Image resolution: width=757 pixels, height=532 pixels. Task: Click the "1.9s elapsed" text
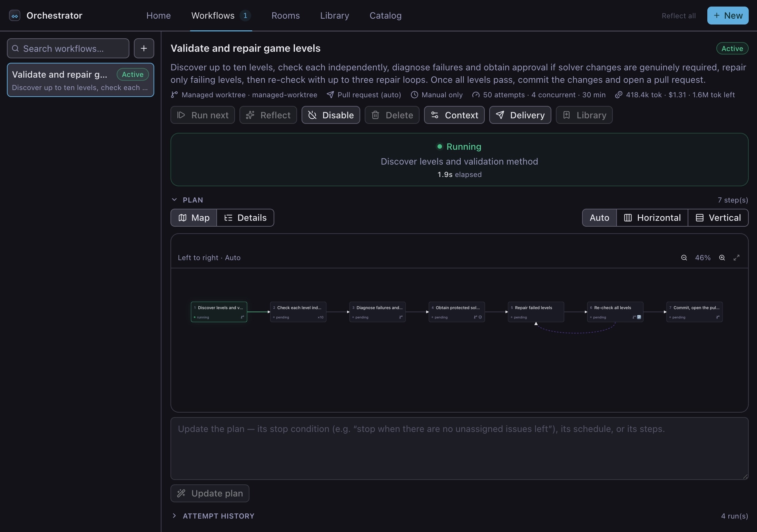(x=460, y=175)
